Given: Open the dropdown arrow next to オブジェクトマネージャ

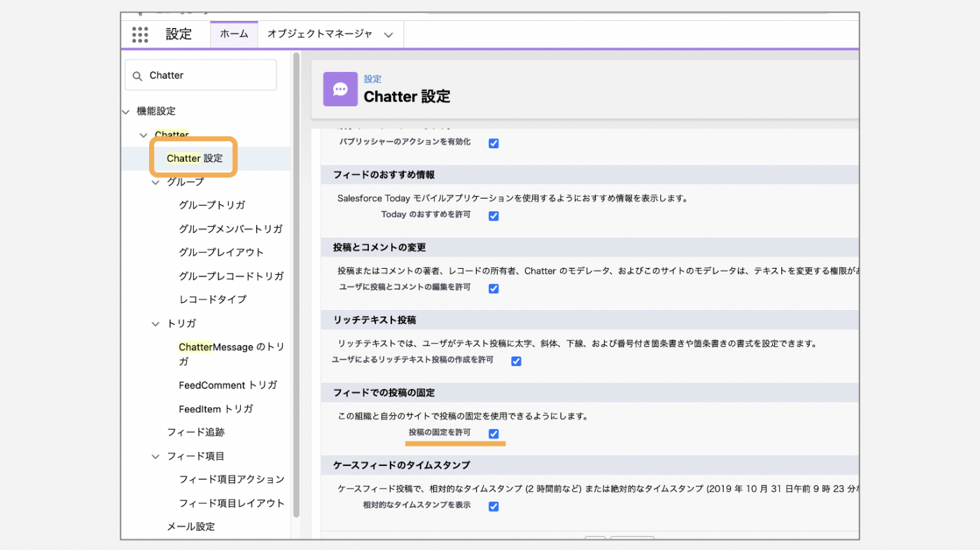Looking at the screenshot, I should click(x=388, y=34).
